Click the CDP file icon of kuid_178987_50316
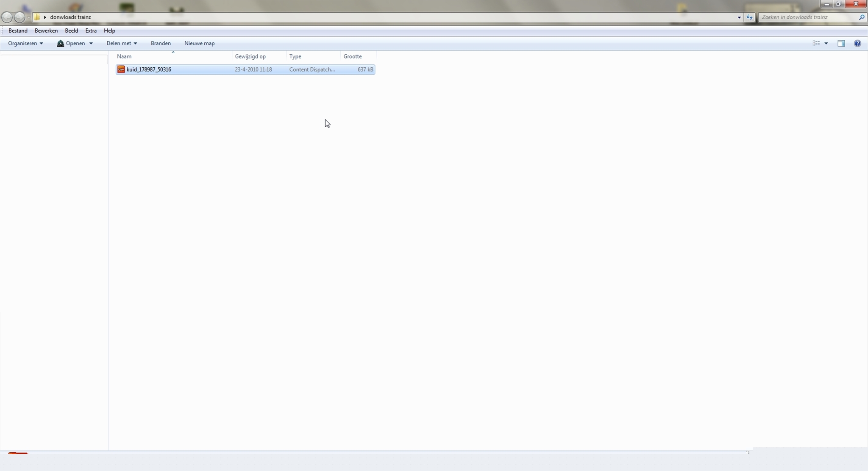Viewport: 868px width, 471px height. click(x=121, y=69)
